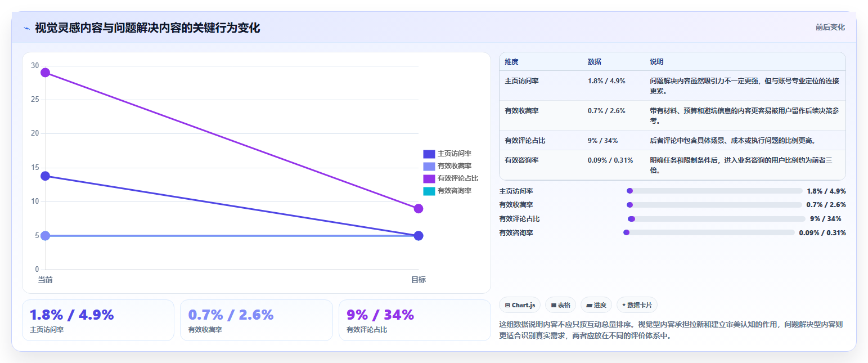Toggle the 有效收藏率 legend color box
Viewport: 868px width, 363px height.
click(429, 166)
